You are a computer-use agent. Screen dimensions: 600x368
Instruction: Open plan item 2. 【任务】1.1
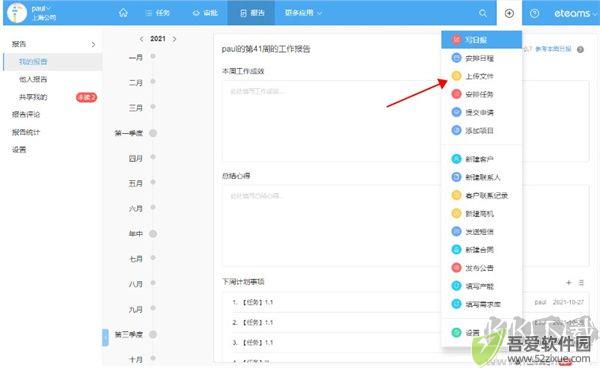point(253,322)
